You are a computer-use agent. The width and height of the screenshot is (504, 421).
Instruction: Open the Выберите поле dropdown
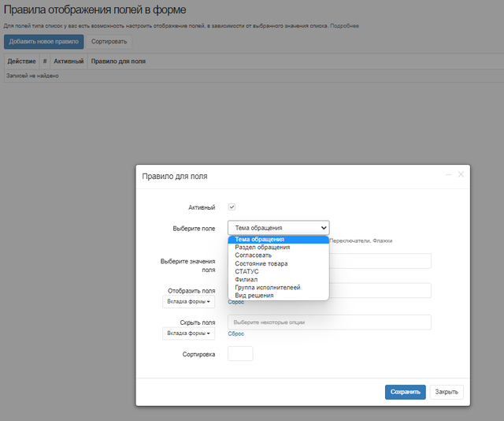(x=278, y=228)
